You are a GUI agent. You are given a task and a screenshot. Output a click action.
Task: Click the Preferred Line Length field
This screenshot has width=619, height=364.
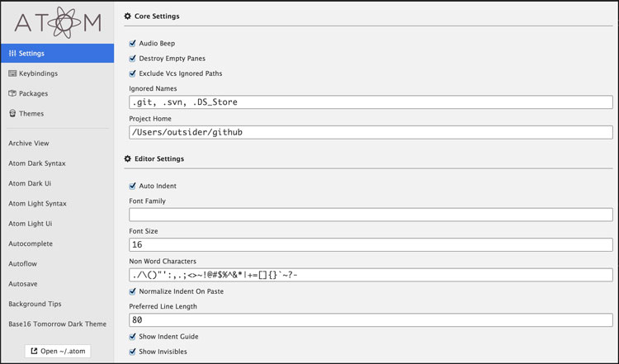[371, 319]
